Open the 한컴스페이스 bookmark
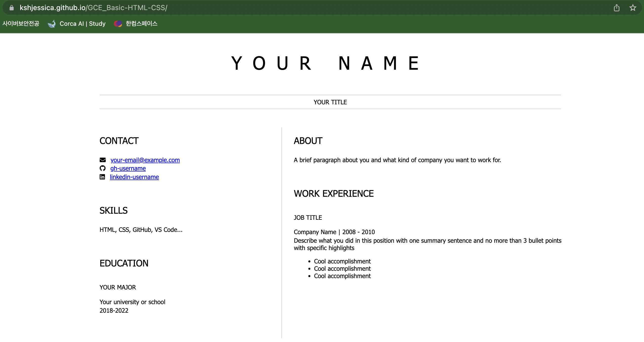644x342 pixels. click(141, 24)
